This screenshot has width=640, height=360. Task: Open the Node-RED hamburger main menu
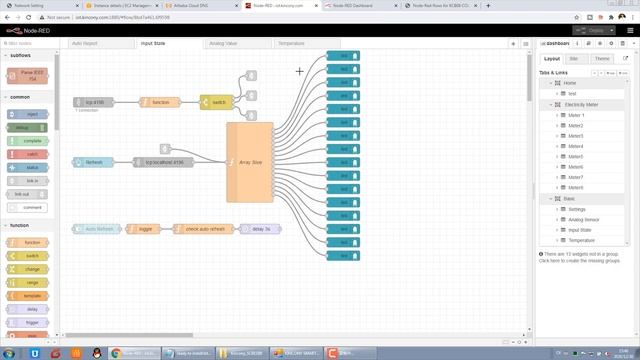pos(630,31)
